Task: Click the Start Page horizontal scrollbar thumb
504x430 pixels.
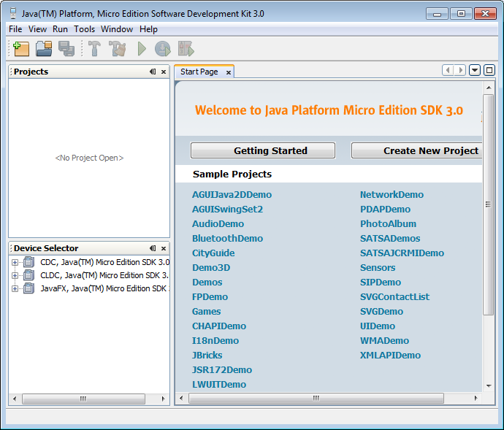Action: (316, 398)
